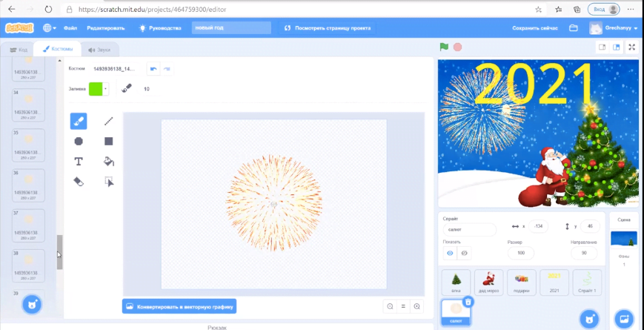Click the Scratch logo
The image size is (644, 330).
pos(19,28)
